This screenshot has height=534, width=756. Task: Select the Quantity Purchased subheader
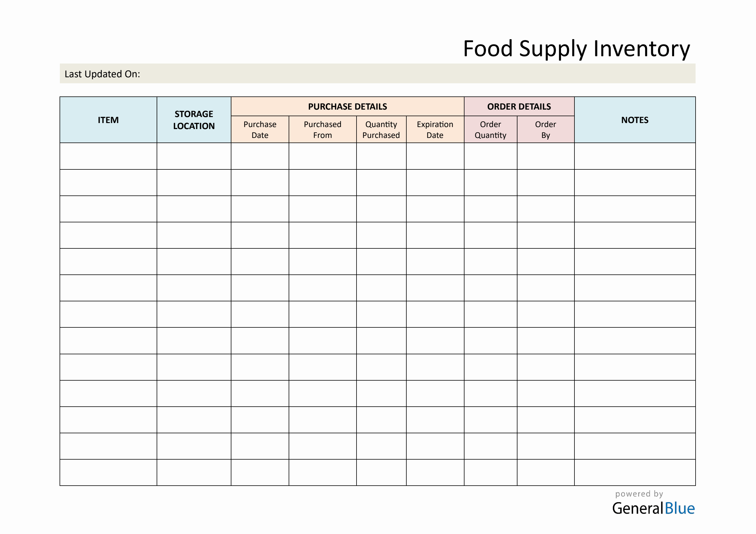pos(381,130)
